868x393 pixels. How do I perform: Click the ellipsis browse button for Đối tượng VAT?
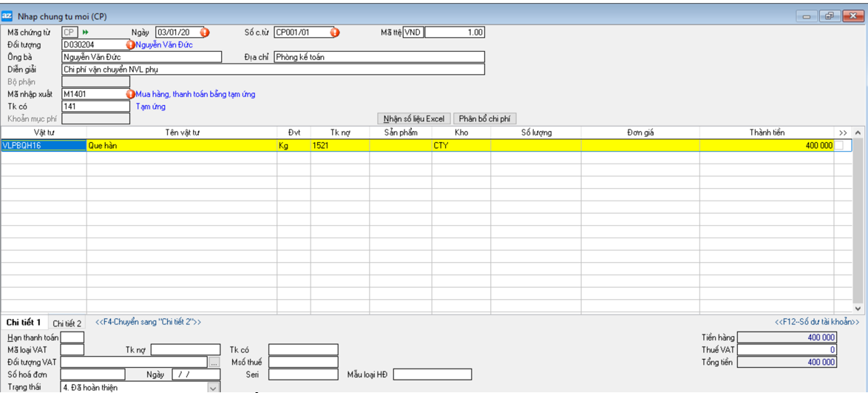click(x=214, y=363)
